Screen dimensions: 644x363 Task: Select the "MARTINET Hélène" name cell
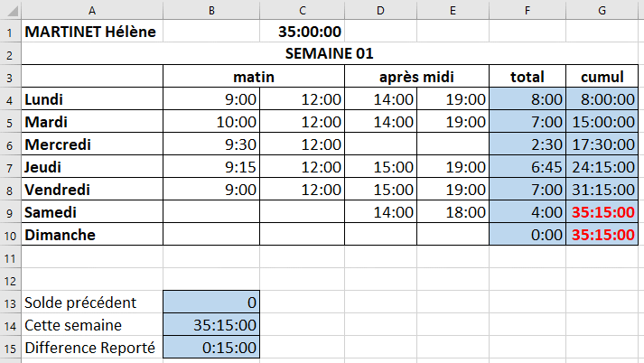click(x=91, y=33)
